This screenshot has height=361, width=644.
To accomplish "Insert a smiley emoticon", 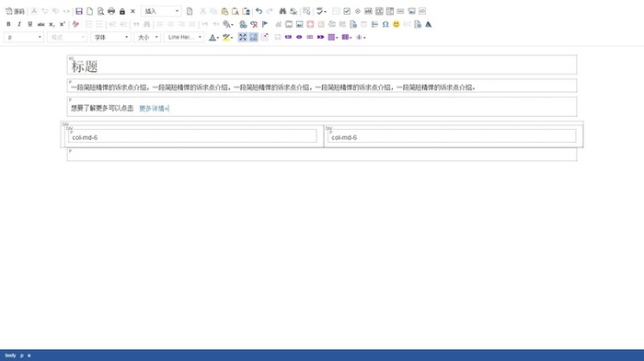I will pos(396,24).
